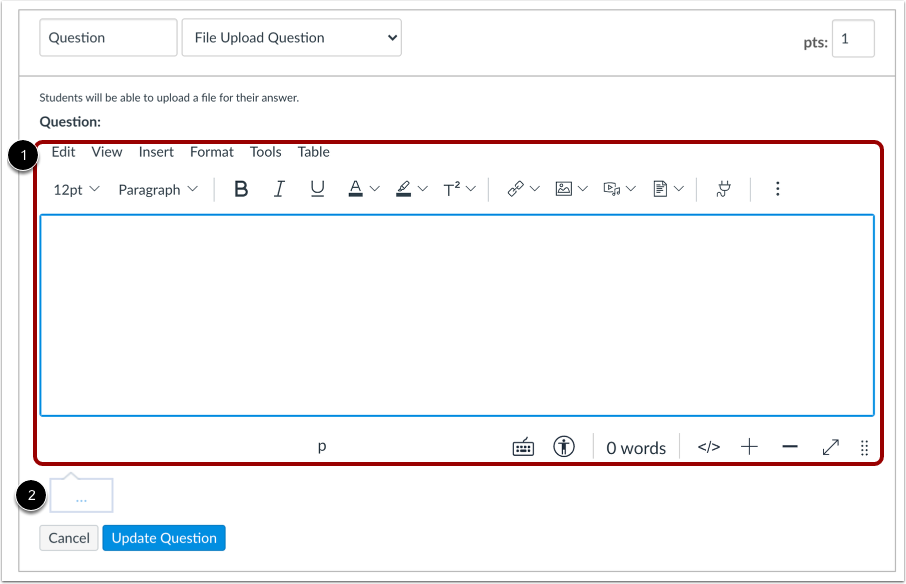Apply italic formatting
The width and height of the screenshot is (906, 584).
[278, 188]
